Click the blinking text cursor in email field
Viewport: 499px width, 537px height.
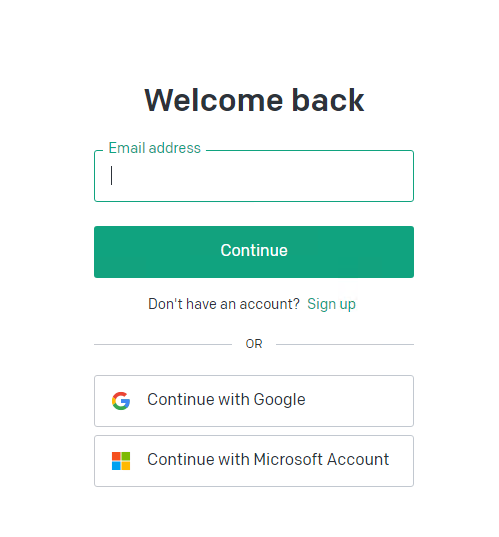pyautogui.click(x=111, y=175)
